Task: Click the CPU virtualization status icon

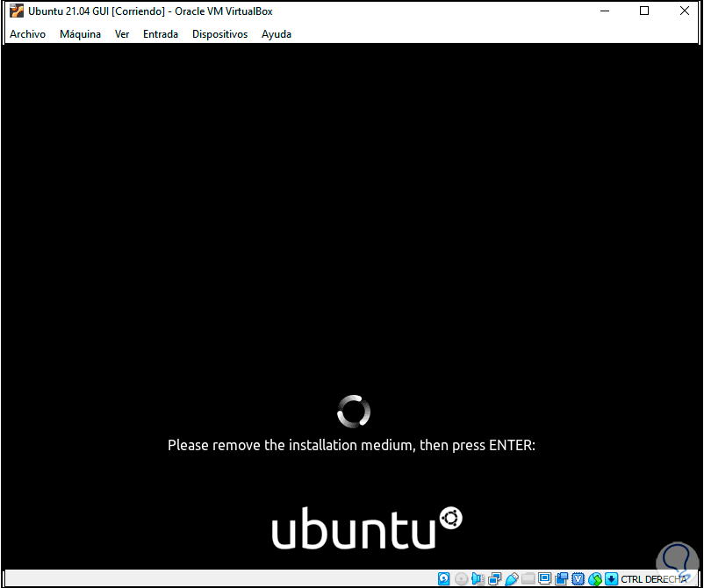Action: 578,578
